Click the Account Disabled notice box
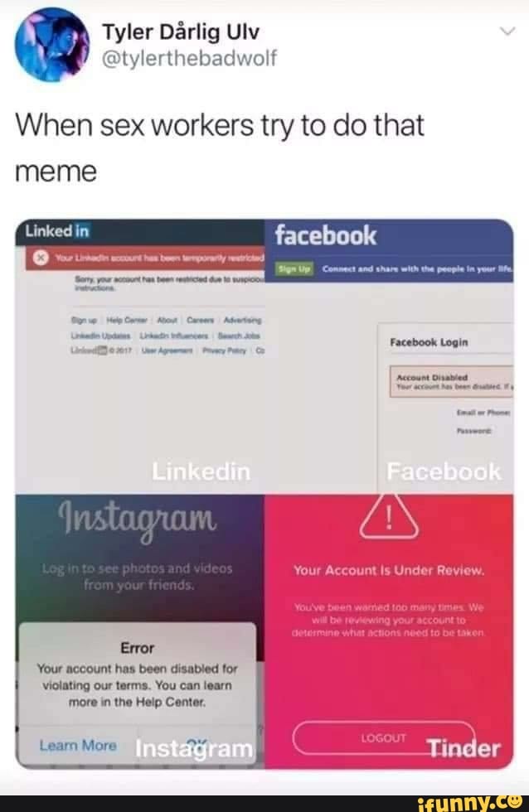Screen dimensions: 529x812 [x=451, y=382]
